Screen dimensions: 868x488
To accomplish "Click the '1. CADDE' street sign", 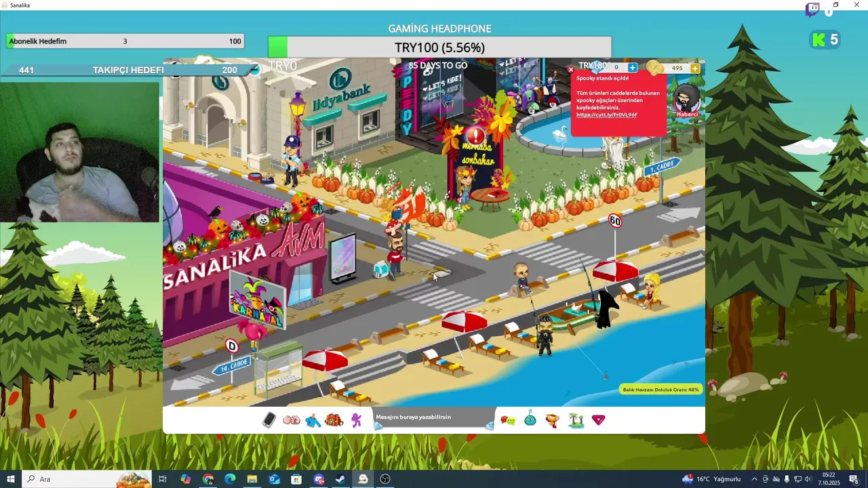I will point(662,166).
